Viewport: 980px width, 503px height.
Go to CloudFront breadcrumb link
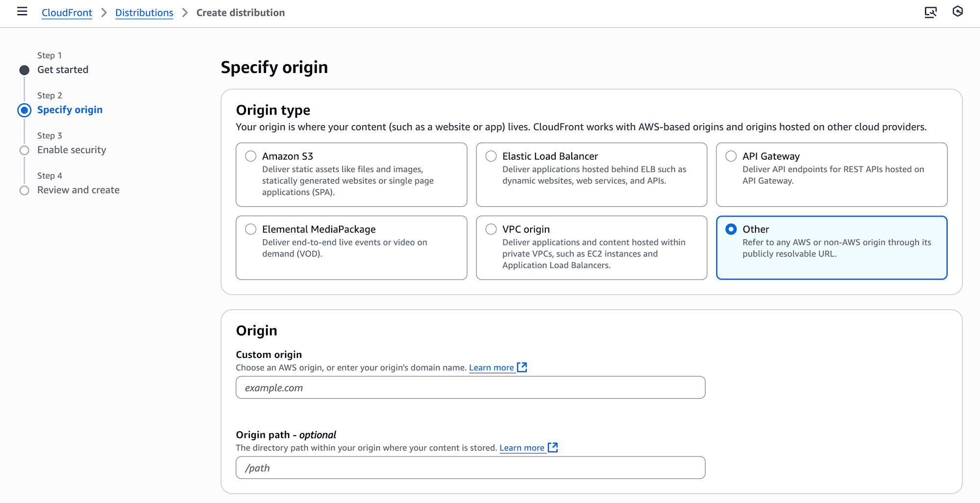(x=67, y=13)
